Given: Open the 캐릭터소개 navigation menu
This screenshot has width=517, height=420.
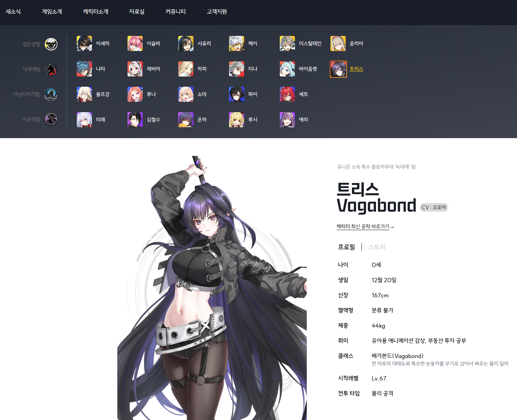Looking at the screenshot, I should [x=96, y=12].
